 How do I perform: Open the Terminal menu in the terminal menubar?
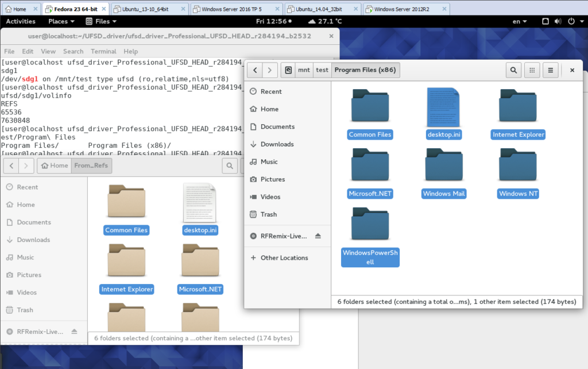[x=103, y=51]
